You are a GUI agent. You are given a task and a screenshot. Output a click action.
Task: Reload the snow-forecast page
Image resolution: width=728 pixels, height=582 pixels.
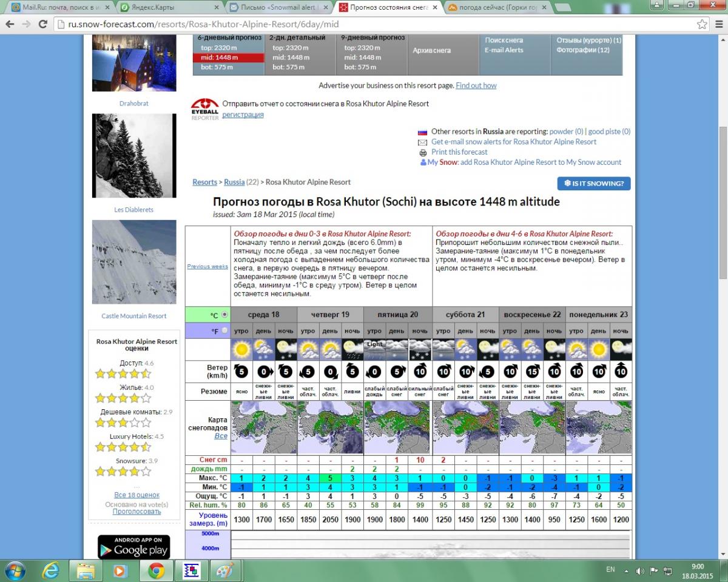(42, 25)
